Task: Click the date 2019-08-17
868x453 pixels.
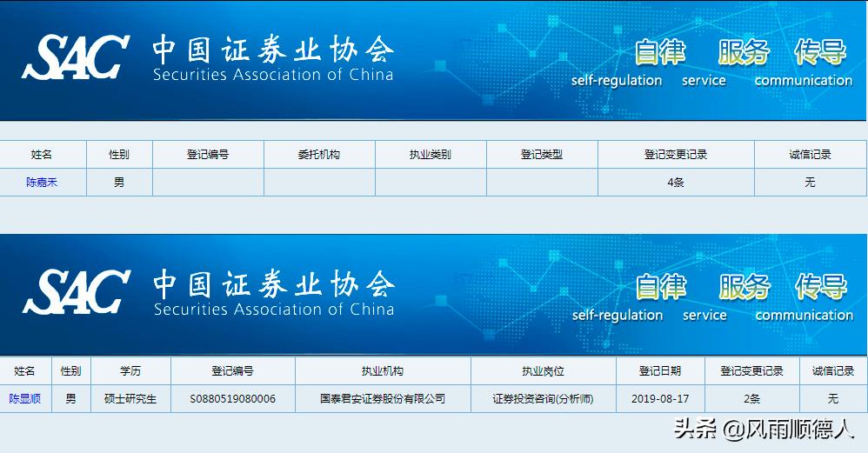Action: click(x=660, y=398)
